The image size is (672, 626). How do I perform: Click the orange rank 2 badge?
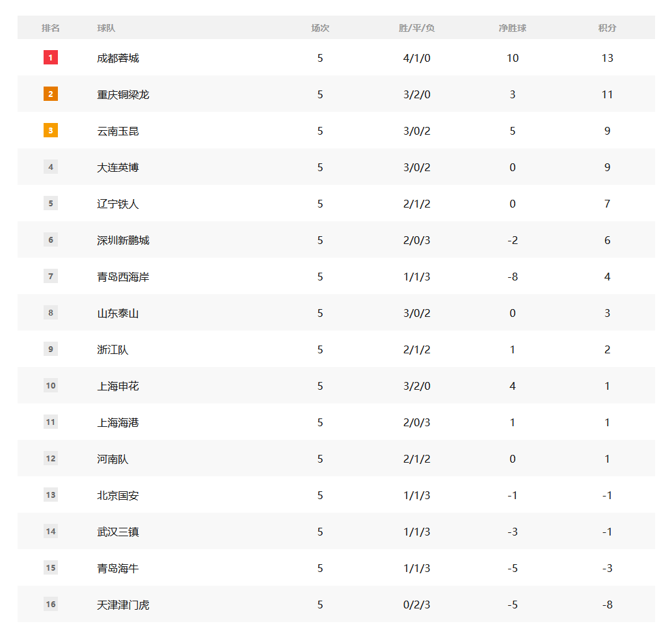(51, 94)
